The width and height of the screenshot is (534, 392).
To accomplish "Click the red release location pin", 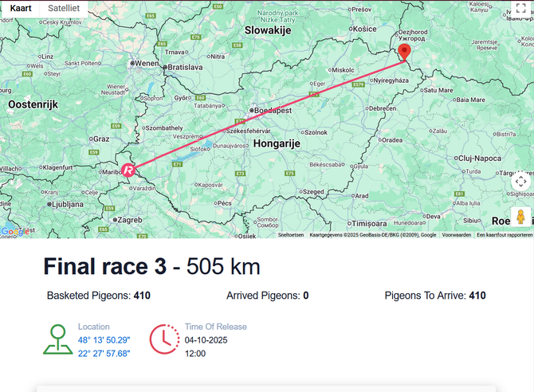I will pyautogui.click(x=404, y=53).
